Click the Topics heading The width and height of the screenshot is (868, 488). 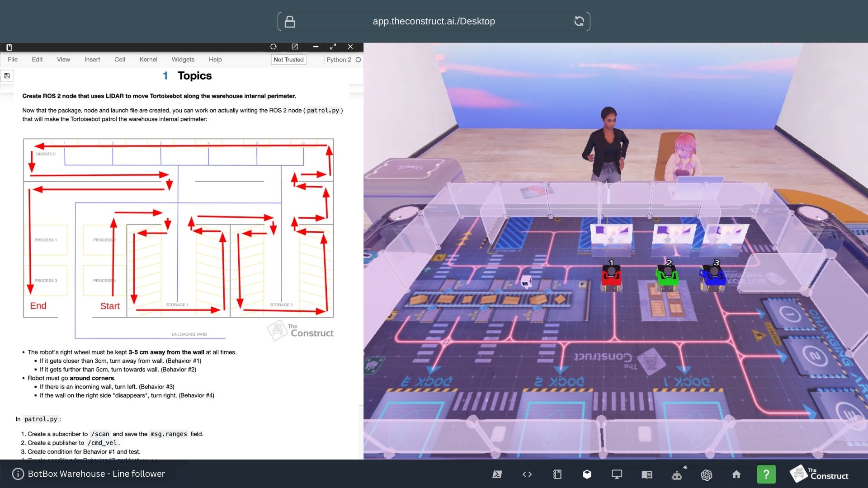coord(194,75)
